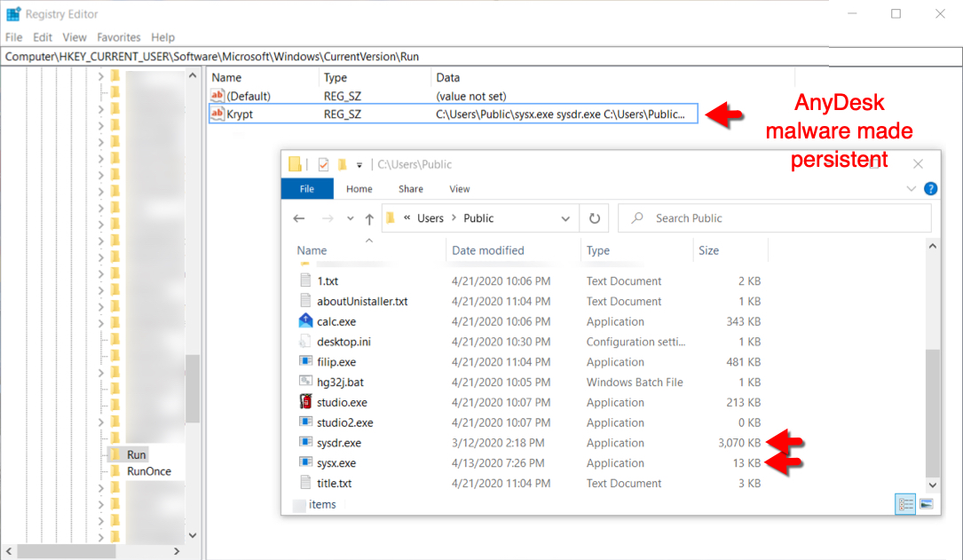
Task: Click the RunOnce key folder icon
Action: coord(114,471)
